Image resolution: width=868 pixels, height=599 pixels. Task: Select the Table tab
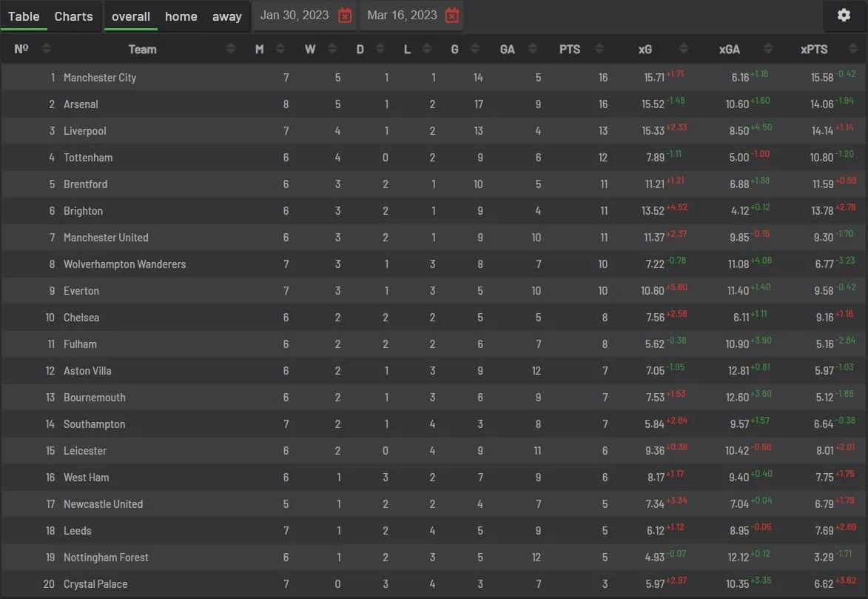[24, 16]
